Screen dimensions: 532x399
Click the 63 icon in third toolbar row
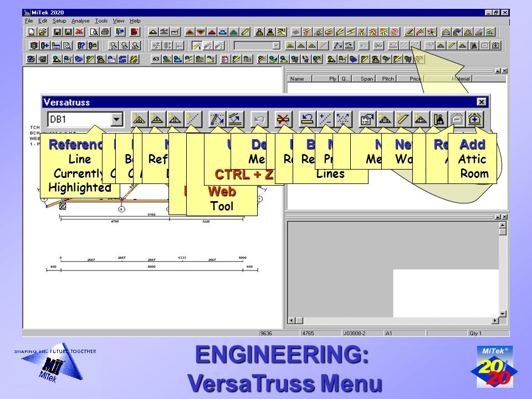pos(156,59)
